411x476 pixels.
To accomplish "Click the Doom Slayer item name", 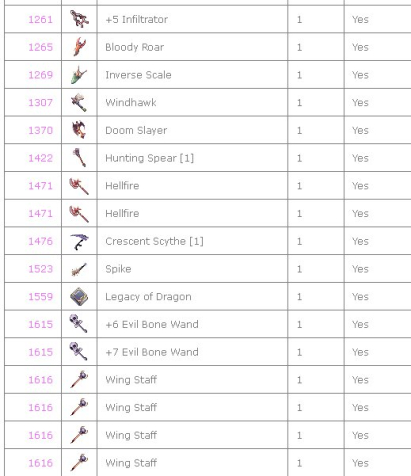I will coord(136,130).
